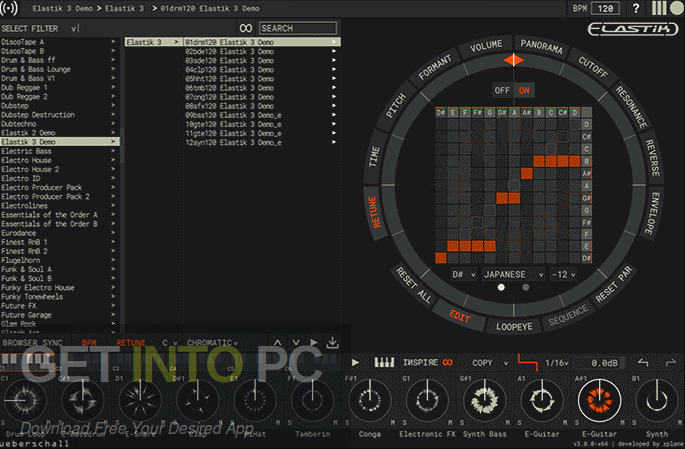Click RESET PAR on the wheel
Screen dimensions: 685x449
614,284
